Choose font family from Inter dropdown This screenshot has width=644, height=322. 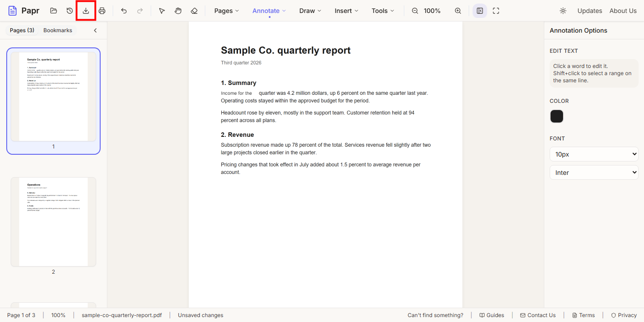[594, 173]
